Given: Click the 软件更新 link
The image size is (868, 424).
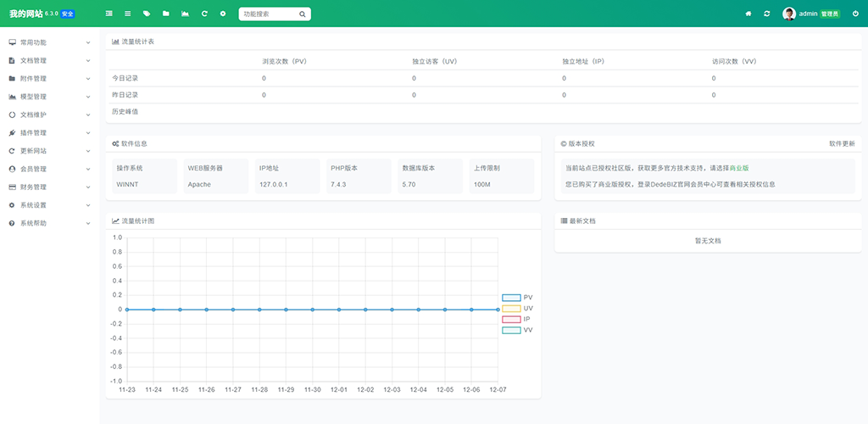Looking at the screenshot, I should point(842,144).
